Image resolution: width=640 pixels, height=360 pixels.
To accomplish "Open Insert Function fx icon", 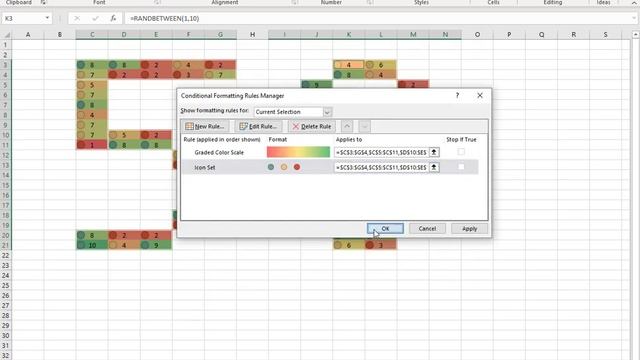I will 113,18.
